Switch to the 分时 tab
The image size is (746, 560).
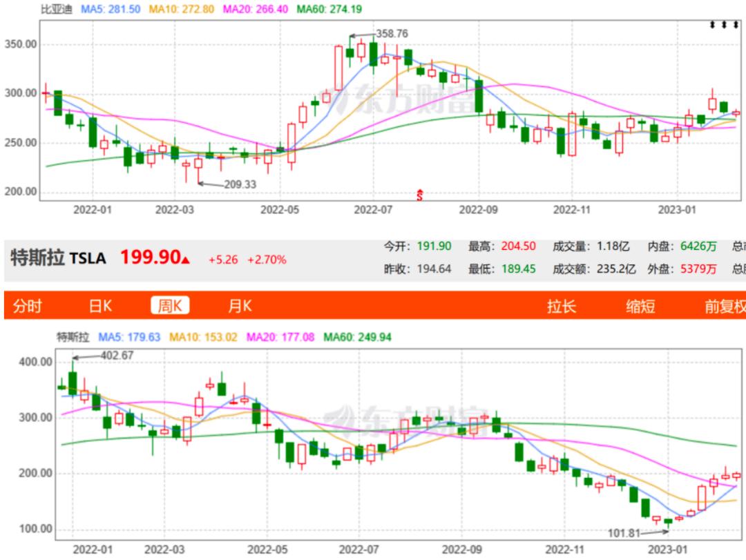(x=27, y=305)
